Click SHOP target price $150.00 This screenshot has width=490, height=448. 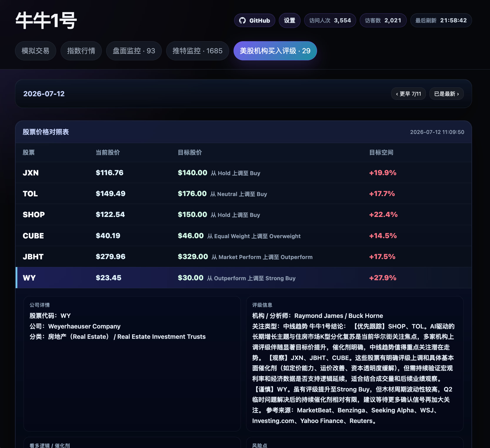192,215
